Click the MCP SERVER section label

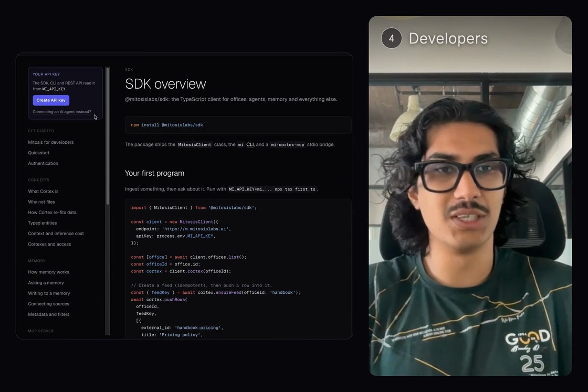pos(40,331)
